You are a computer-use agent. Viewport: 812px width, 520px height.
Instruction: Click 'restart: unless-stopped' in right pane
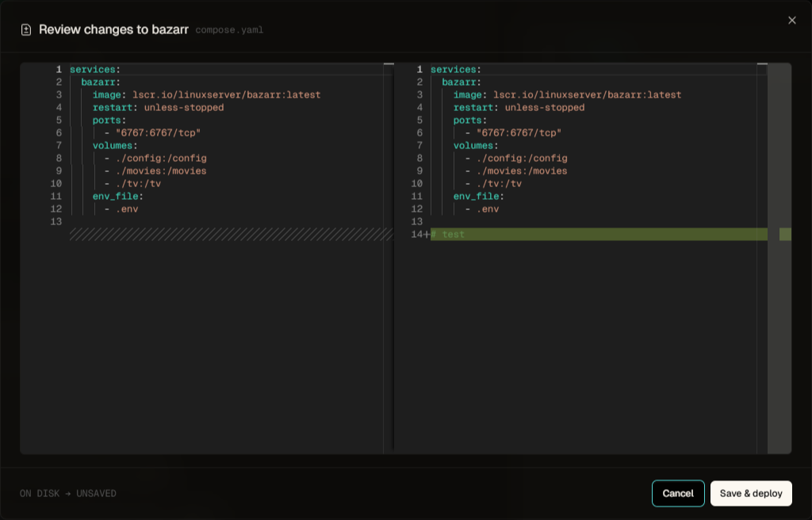pyautogui.click(x=519, y=107)
